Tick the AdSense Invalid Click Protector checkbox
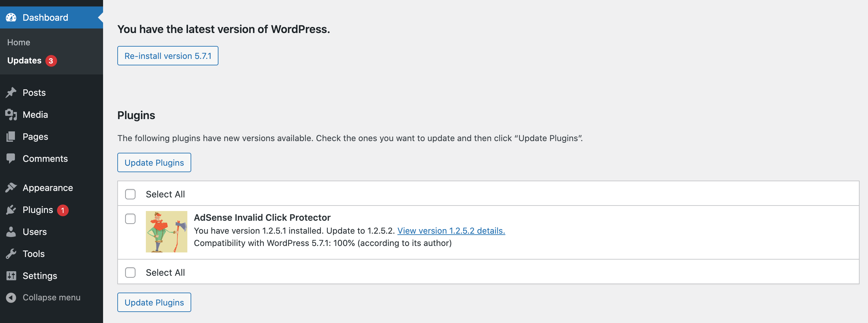Viewport: 868px width, 323px height. tap(130, 219)
